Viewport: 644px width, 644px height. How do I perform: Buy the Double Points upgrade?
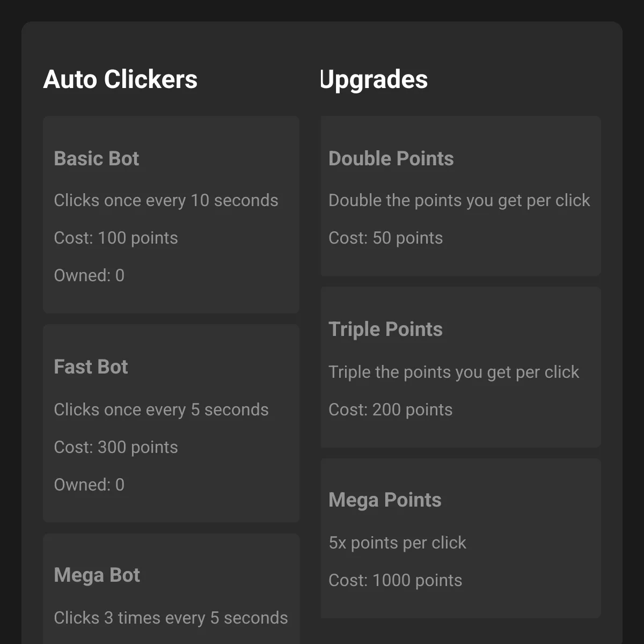460,196
